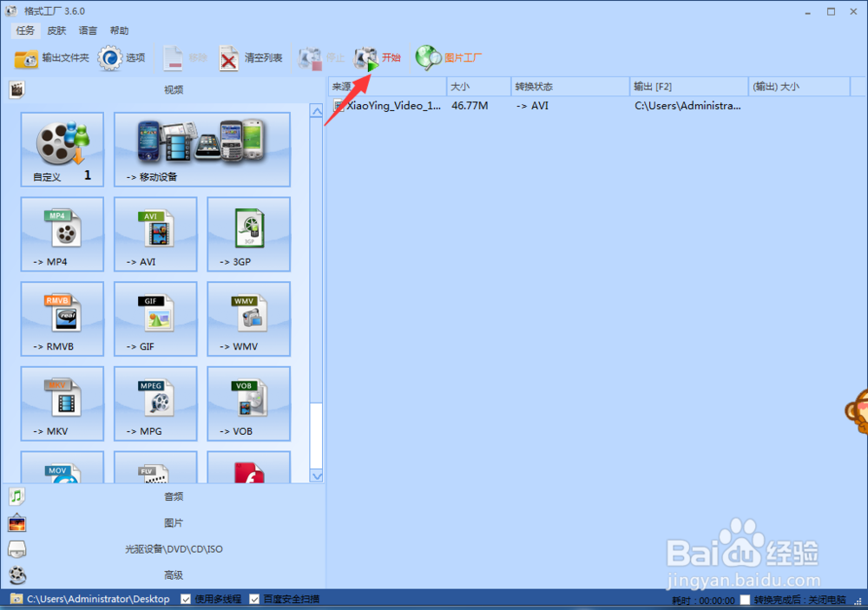Select the FLV conversion tile

coord(155,467)
